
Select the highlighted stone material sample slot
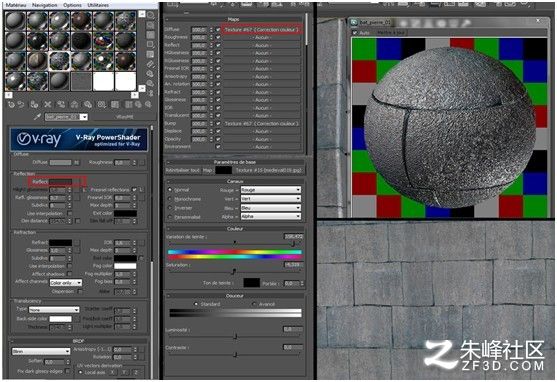point(59,61)
